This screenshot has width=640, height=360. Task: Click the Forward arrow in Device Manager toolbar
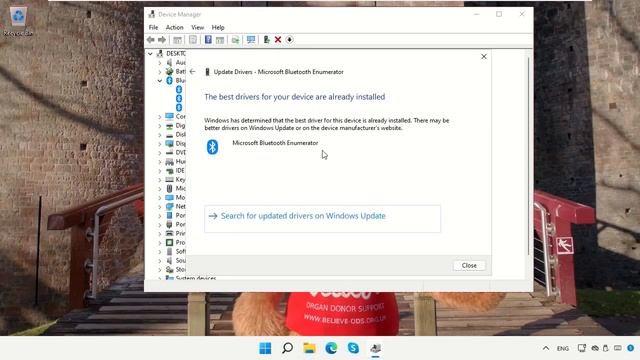pos(162,40)
